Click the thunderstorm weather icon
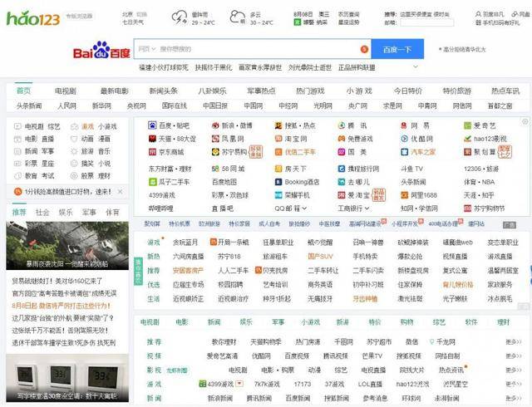 [x=180, y=17]
